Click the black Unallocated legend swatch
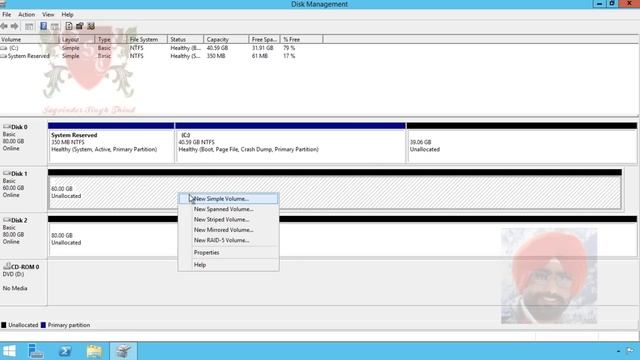640x360 pixels. [x=4, y=325]
